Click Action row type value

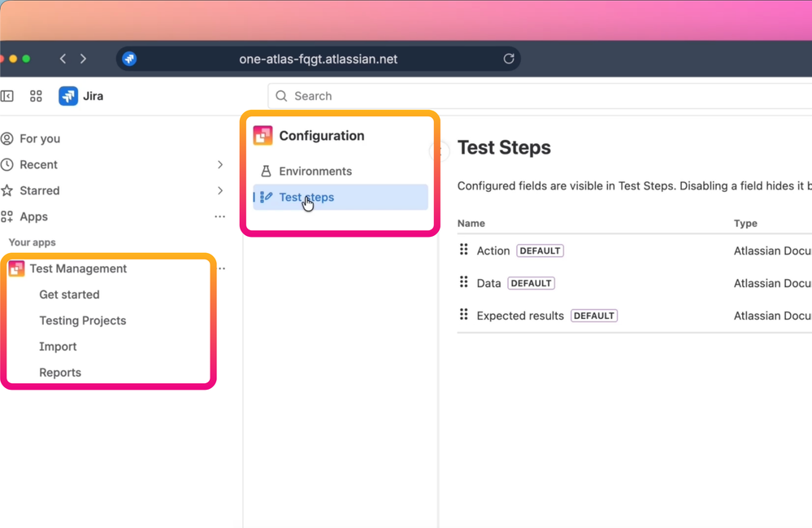tap(773, 251)
